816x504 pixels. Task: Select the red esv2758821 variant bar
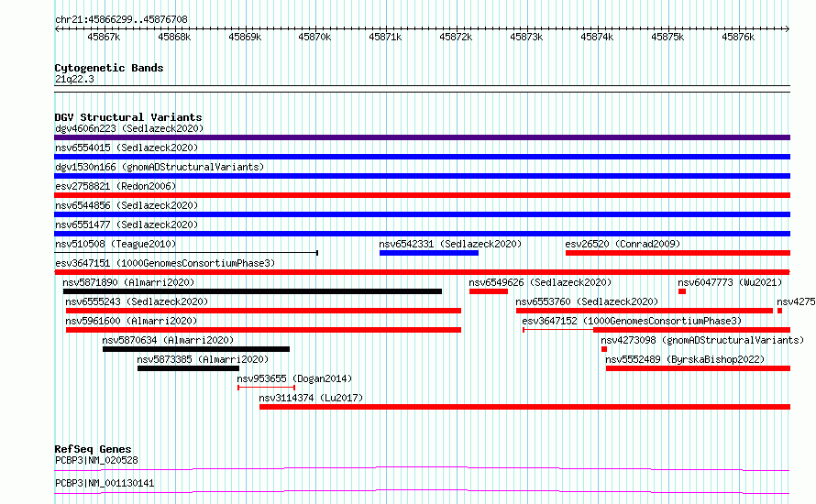click(x=422, y=195)
